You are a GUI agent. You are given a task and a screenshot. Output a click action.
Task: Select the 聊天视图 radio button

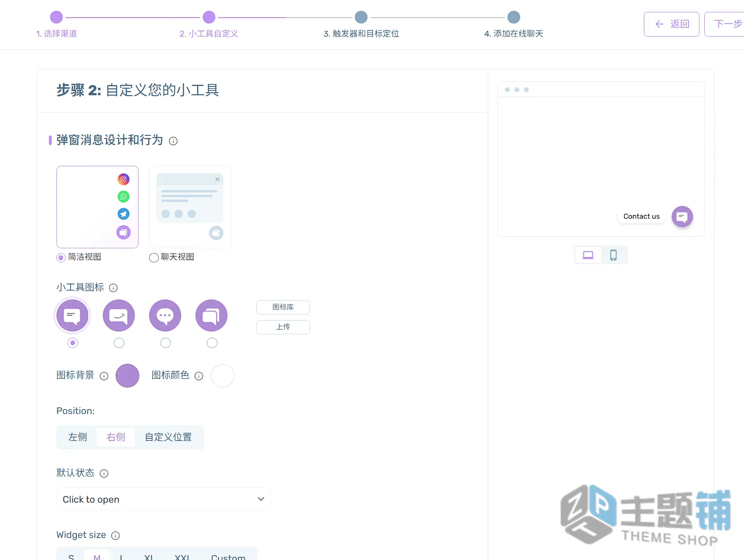(x=154, y=258)
